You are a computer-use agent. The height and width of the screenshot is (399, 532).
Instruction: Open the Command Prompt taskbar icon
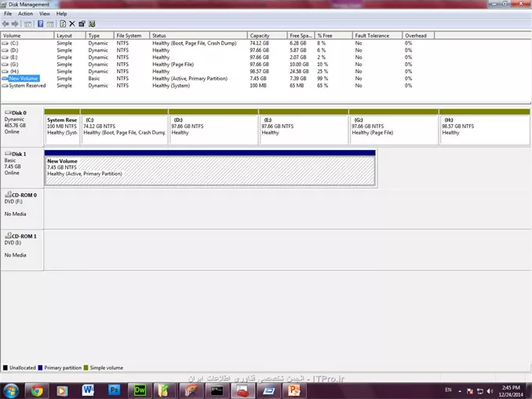pos(217,390)
